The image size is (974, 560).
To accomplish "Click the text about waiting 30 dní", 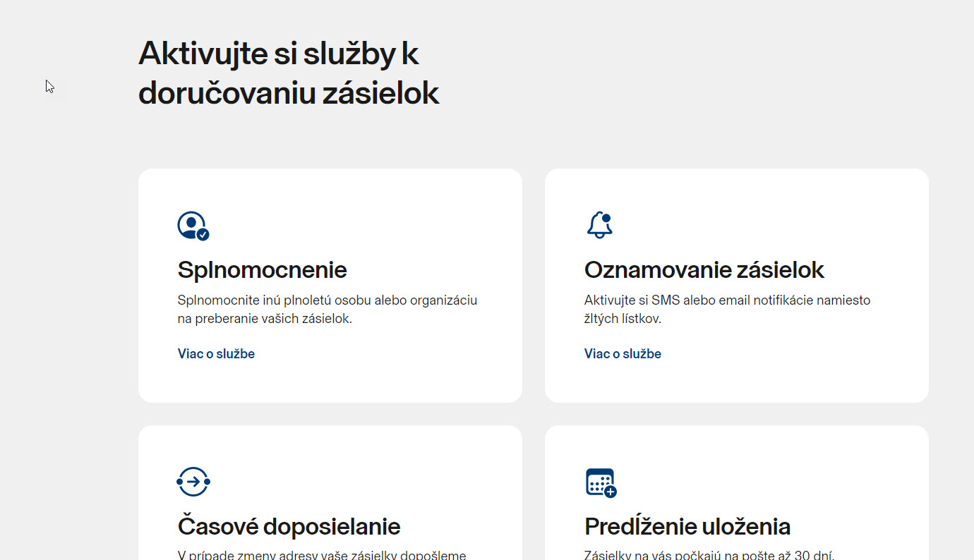I will click(x=709, y=554).
